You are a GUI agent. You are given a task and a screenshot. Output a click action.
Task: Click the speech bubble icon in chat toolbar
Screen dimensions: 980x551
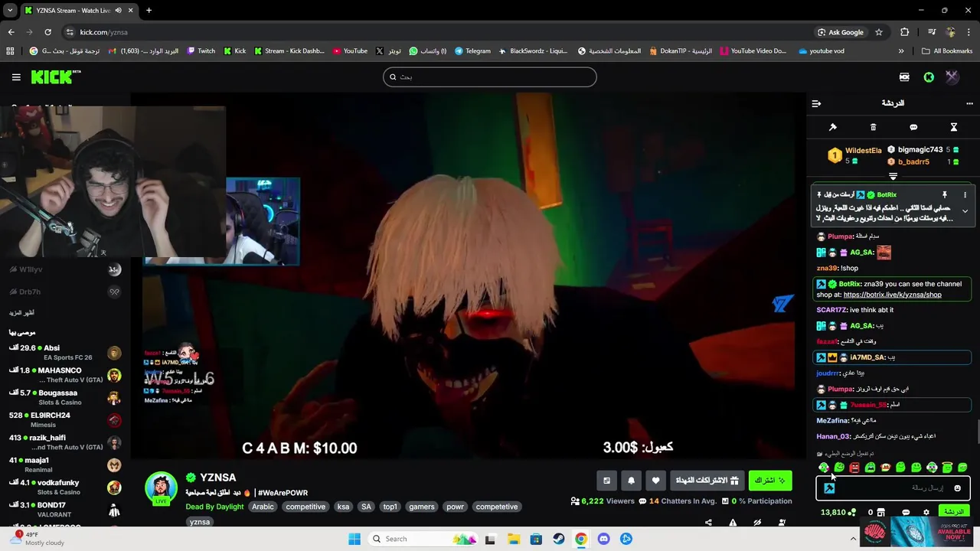(x=913, y=127)
